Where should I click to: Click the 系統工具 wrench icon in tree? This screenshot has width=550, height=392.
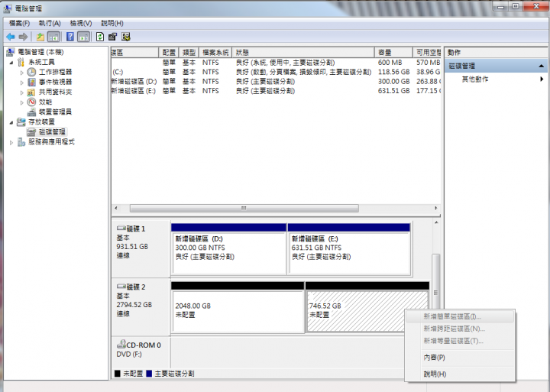click(x=21, y=62)
